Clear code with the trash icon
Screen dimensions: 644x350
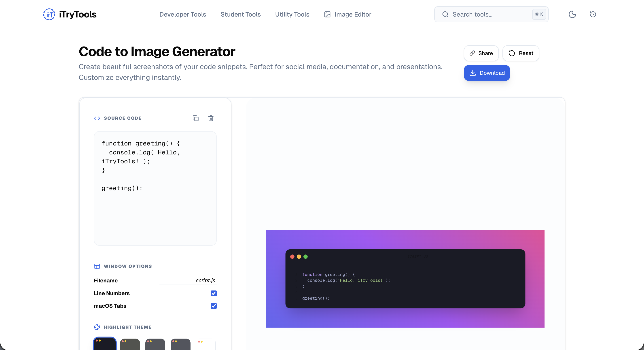pos(211,118)
